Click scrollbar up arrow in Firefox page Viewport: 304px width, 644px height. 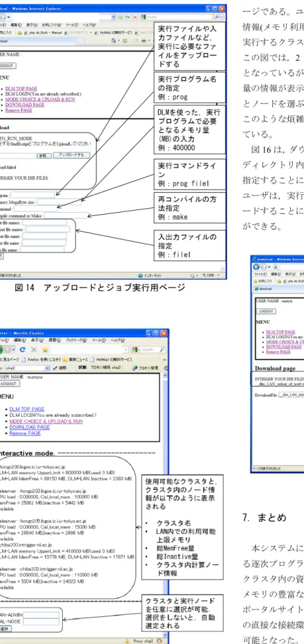tap(166, 376)
